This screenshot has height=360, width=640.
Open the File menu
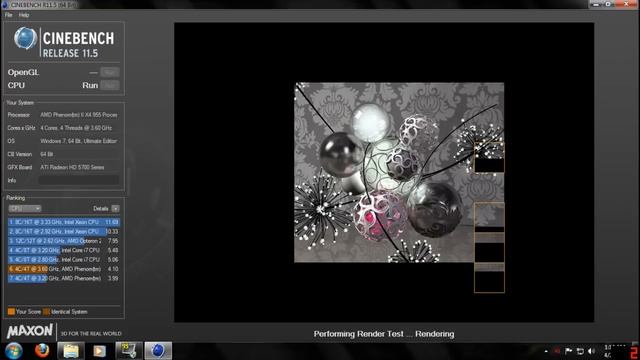click(8, 15)
